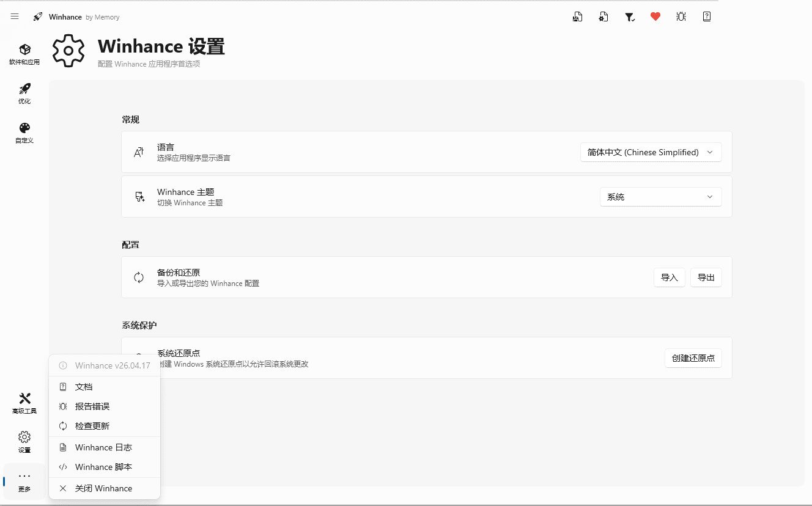
Task: Click the 配置 Winhance 应用程序首选项 subtitle
Action: pos(149,64)
